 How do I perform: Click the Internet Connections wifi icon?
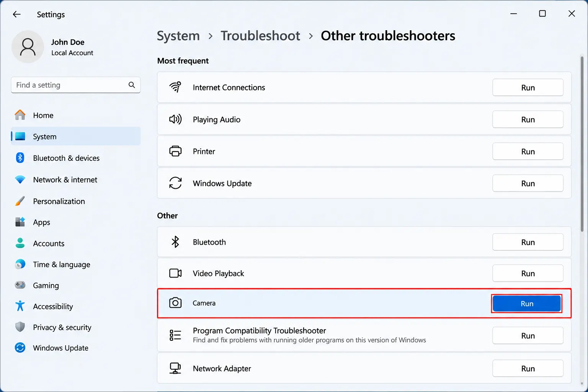[x=175, y=87]
